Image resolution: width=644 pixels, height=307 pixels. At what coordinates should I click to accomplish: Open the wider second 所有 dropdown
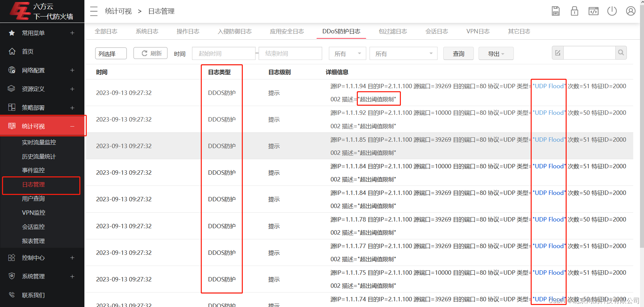(404, 54)
